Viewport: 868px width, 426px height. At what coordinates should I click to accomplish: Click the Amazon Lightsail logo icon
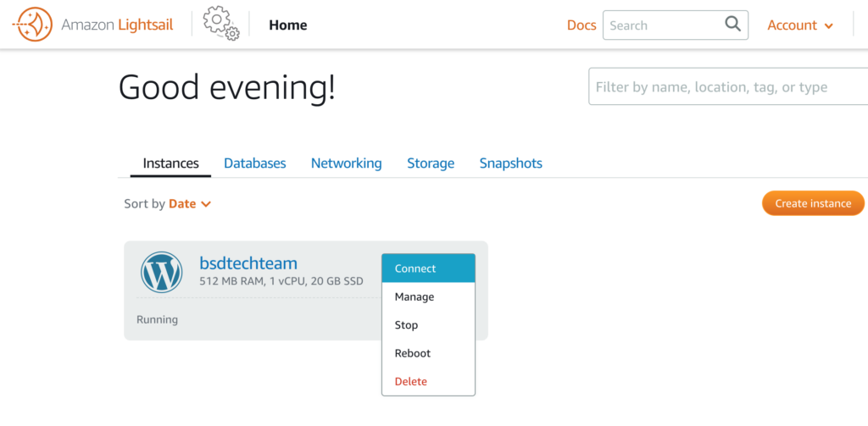tap(32, 25)
